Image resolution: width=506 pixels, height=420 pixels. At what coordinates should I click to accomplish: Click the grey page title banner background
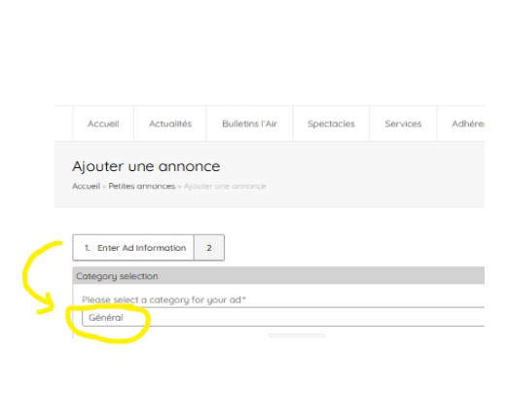click(357, 175)
